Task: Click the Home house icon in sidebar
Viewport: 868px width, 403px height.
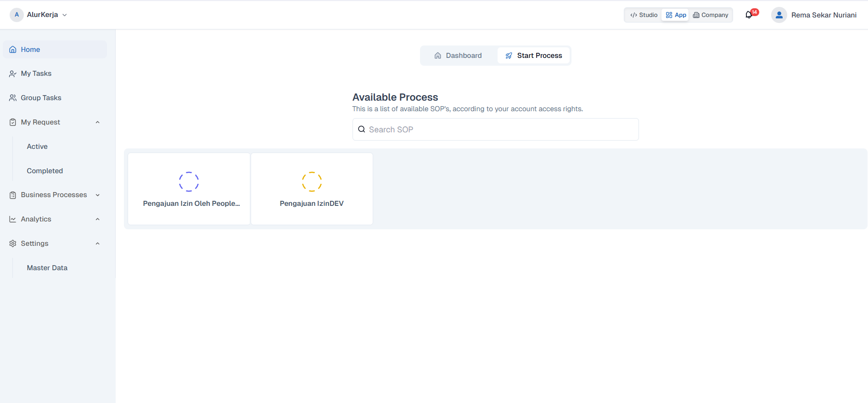Action: click(13, 50)
